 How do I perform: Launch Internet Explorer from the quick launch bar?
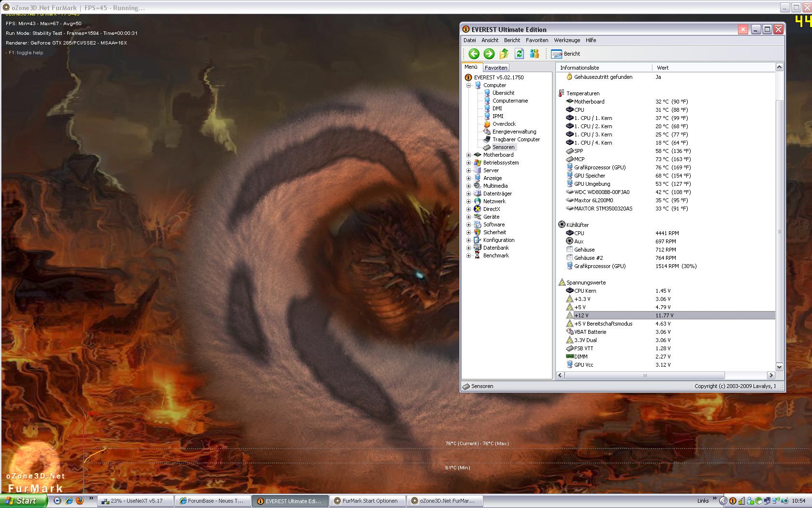click(69, 501)
